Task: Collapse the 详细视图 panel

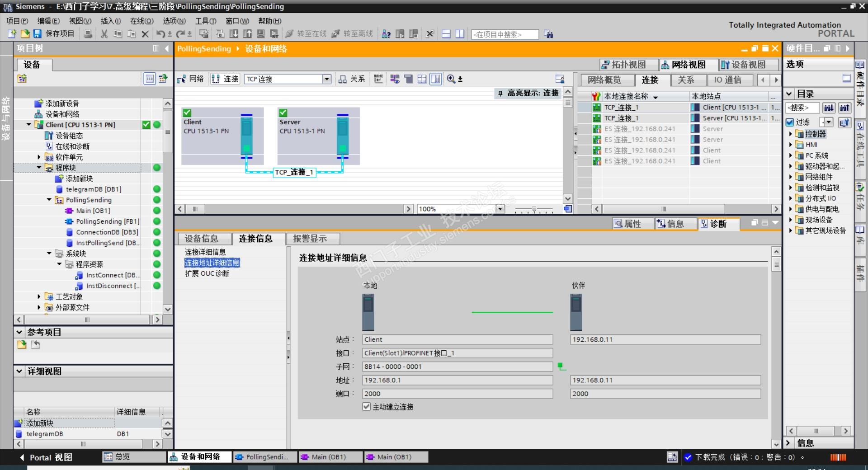Action: 19,371
